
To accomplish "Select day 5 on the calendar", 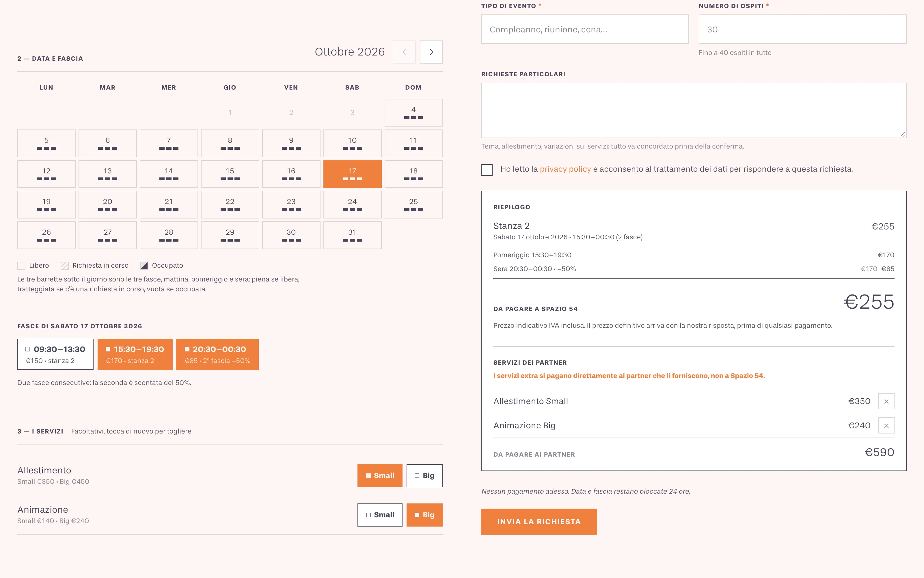I will (46, 143).
